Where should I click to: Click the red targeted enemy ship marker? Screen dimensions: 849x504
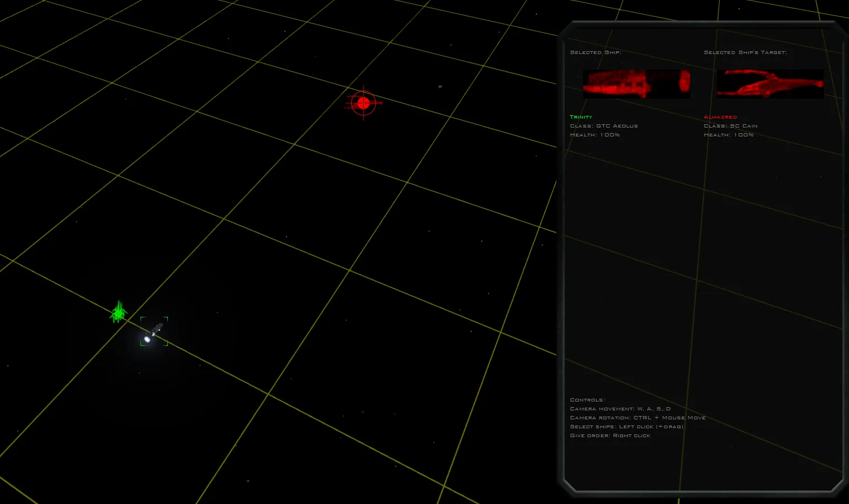click(363, 103)
